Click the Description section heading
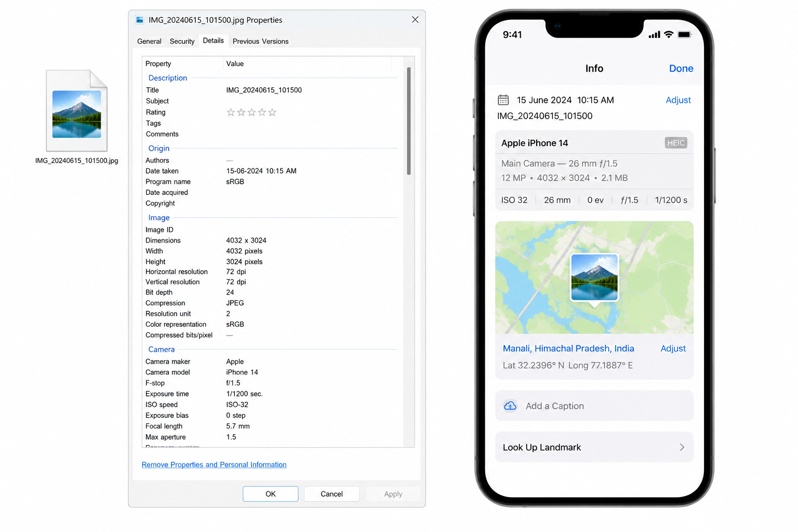 click(x=168, y=78)
